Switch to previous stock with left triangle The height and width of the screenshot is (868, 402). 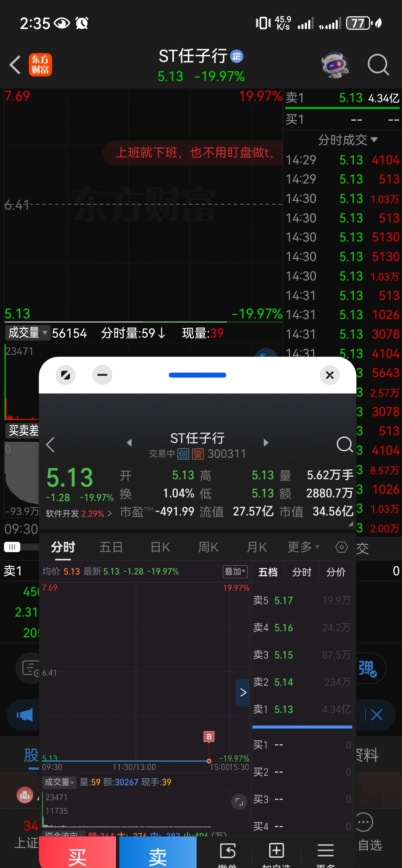(129, 442)
